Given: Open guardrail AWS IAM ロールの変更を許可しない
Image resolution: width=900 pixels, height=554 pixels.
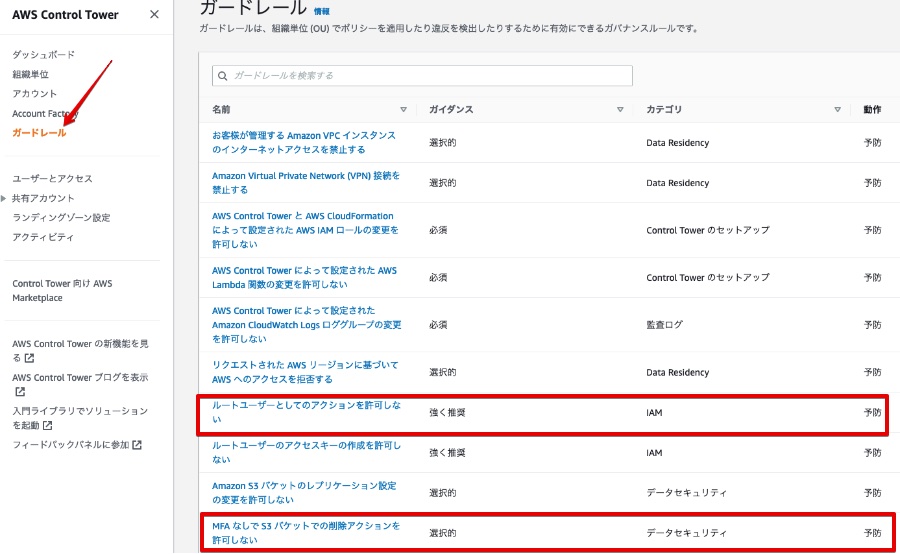Looking at the screenshot, I should coord(305,230).
